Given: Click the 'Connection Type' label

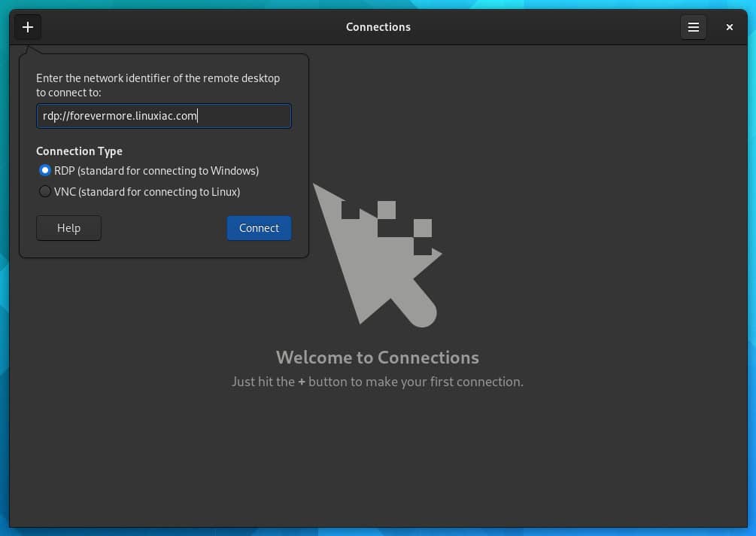Looking at the screenshot, I should tap(79, 151).
